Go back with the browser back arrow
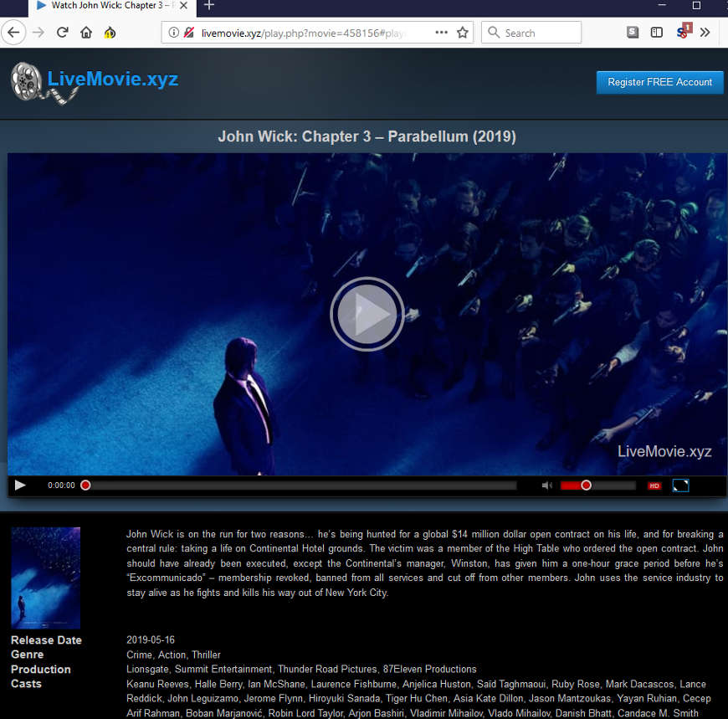Screen dimensions: 728x719 click(13, 33)
